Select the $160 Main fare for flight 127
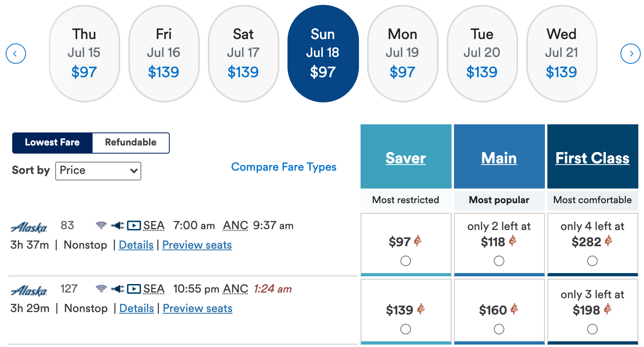Image resolution: width=644 pixels, height=347 pixels. [x=499, y=329]
